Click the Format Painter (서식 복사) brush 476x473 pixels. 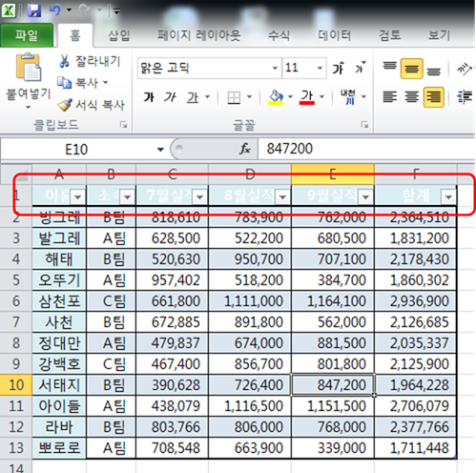click(x=65, y=105)
